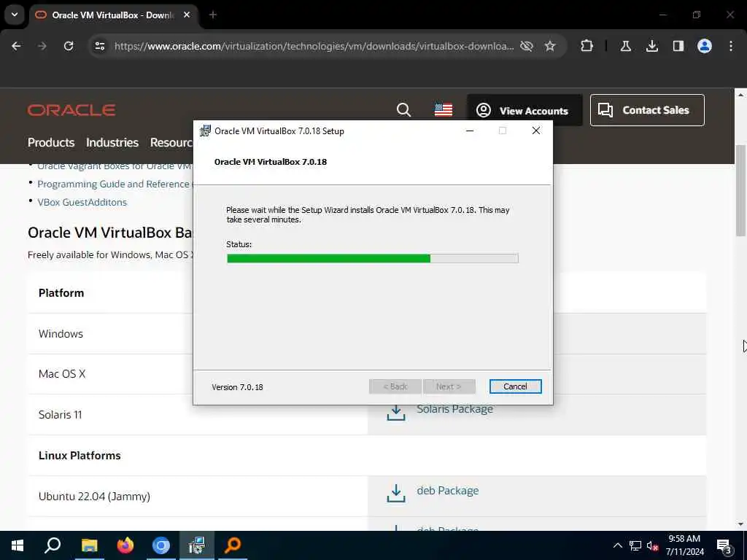Open Programming Guide and Reference link
The height and width of the screenshot is (560, 747).
(115, 184)
